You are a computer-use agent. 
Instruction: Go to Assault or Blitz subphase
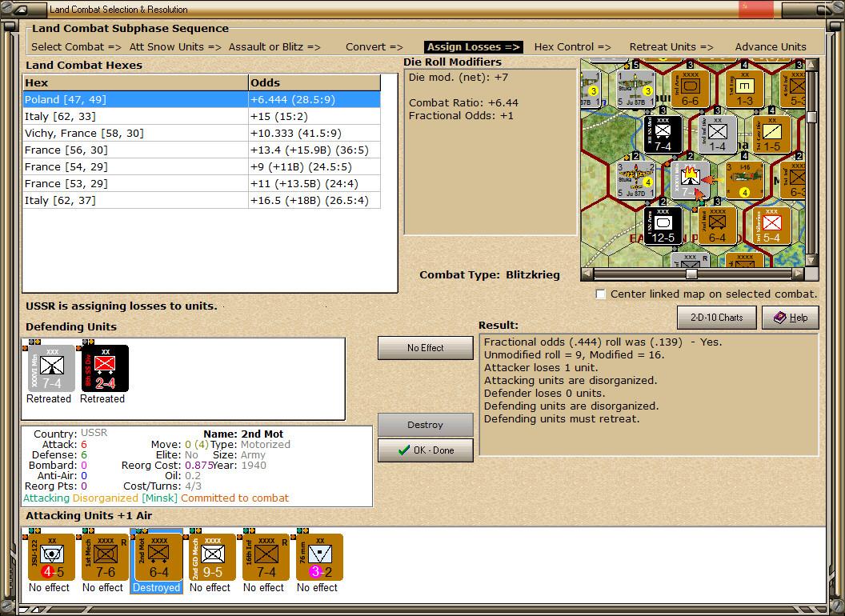point(274,47)
